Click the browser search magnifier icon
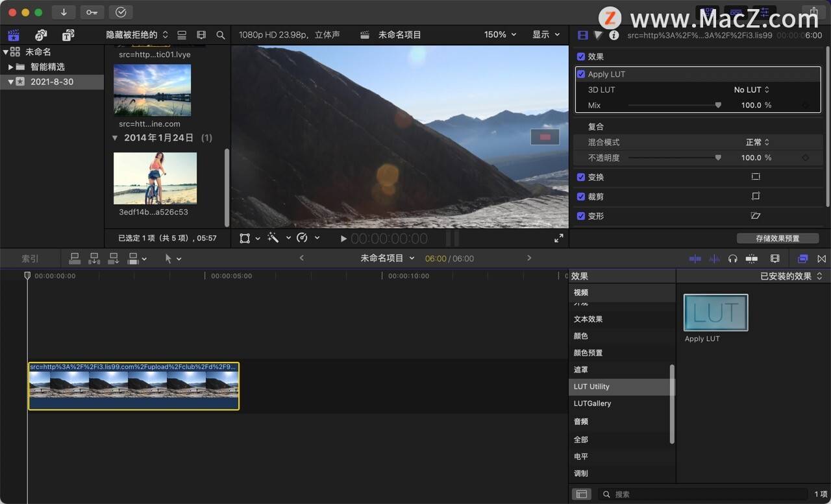The image size is (831, 504). click(x=221, y=35)
